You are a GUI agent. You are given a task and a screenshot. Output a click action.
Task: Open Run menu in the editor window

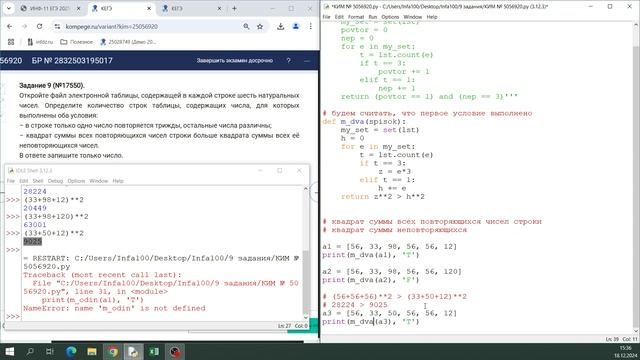(x=373, y=17)
